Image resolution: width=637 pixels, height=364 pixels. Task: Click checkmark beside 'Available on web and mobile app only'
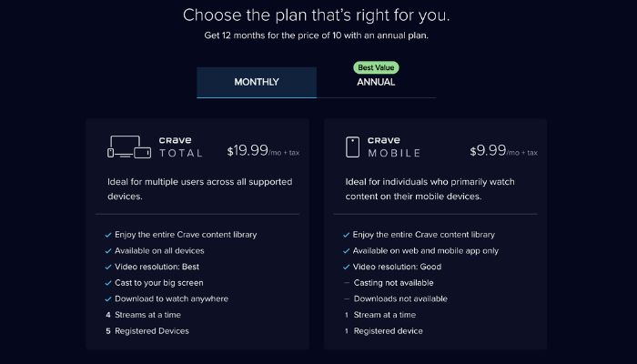click(346, 251)
